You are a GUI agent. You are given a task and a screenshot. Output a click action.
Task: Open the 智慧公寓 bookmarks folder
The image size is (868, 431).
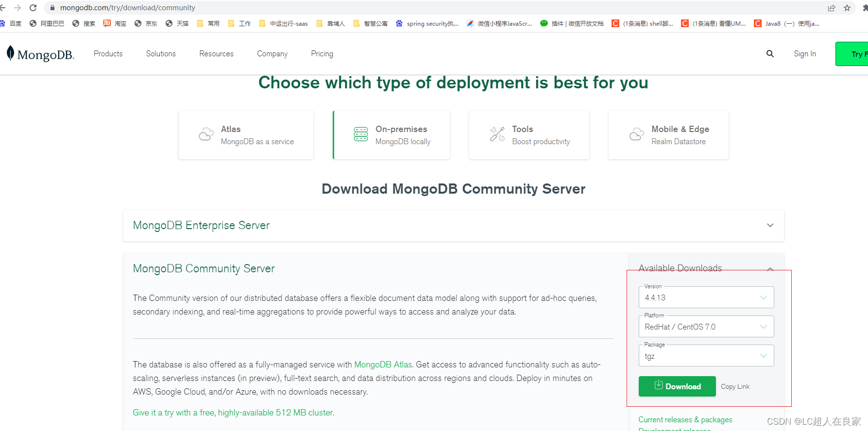pyautogui.click(x=370, y=23)
